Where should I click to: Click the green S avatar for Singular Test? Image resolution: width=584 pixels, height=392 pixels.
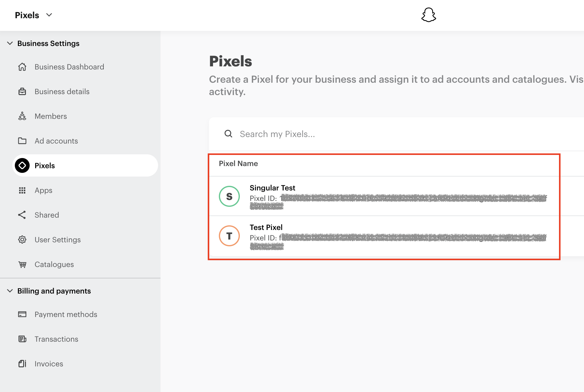[229, 196]
